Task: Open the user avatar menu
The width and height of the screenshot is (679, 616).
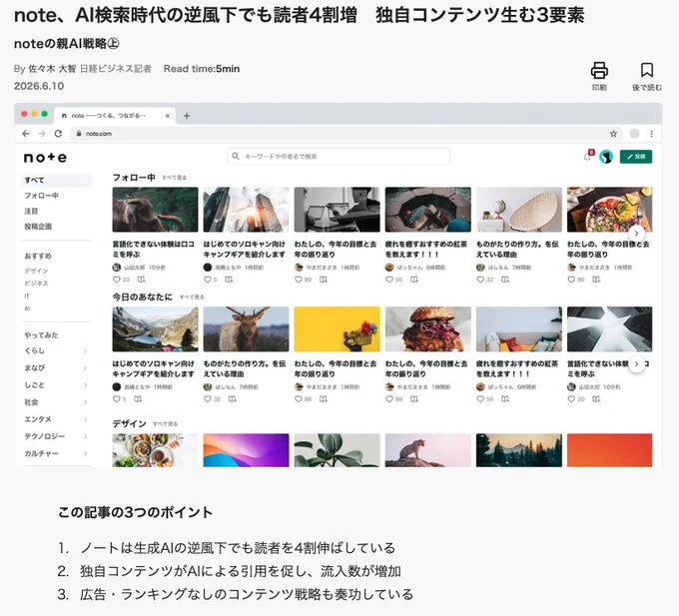Action: point(606,157)
